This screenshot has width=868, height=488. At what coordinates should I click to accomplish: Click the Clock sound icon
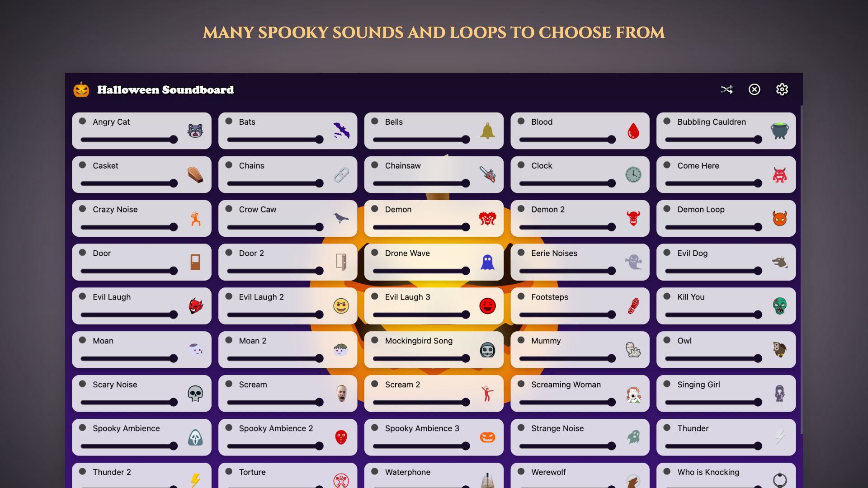pos(633,174)
